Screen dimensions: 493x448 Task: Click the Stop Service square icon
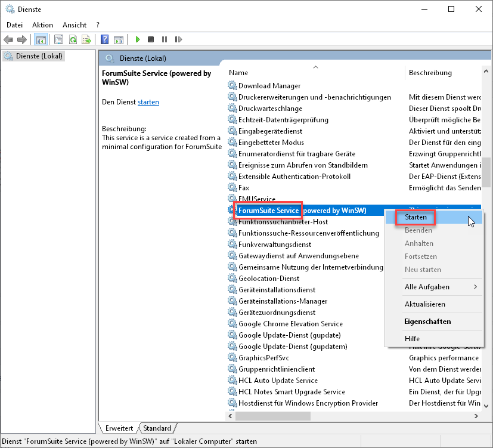[x=151, y=40]
